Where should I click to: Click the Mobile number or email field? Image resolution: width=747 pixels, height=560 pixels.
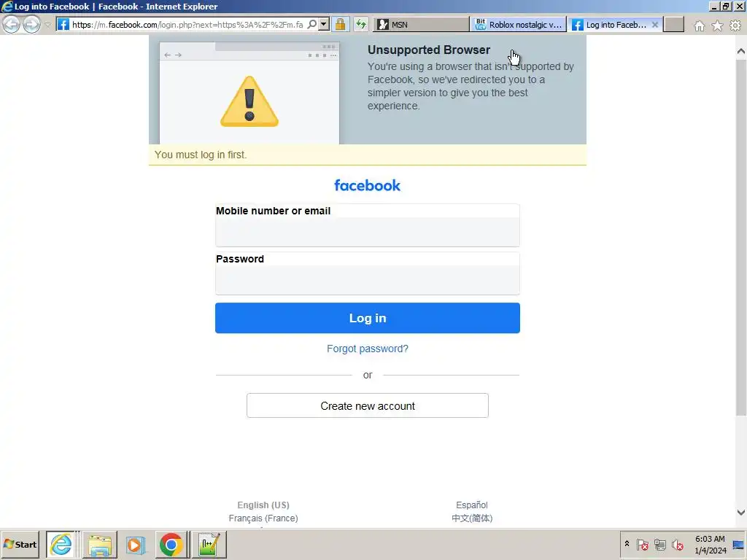[368, 232]
